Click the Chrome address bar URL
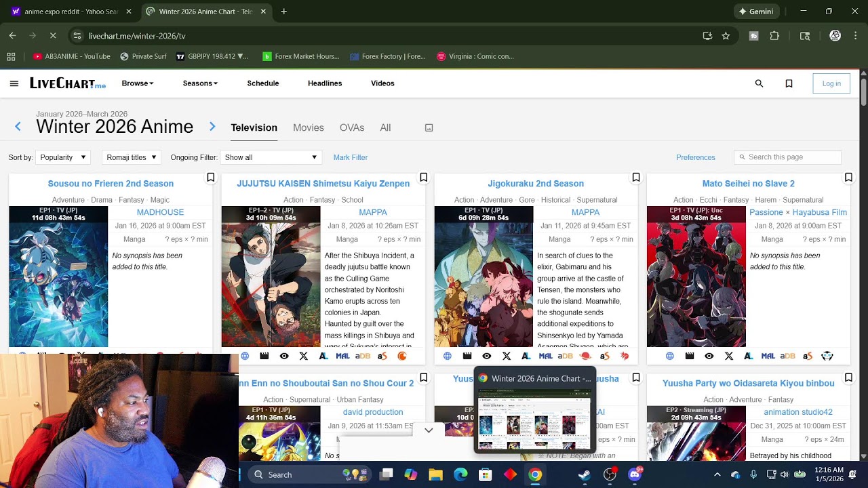Screen dimensions: 868x488 point(137,36)
